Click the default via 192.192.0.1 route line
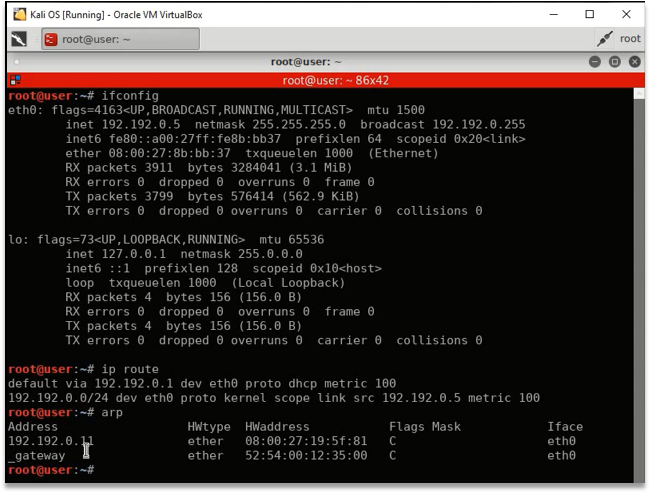Viewport: 650px width, 492px height. 202,383
